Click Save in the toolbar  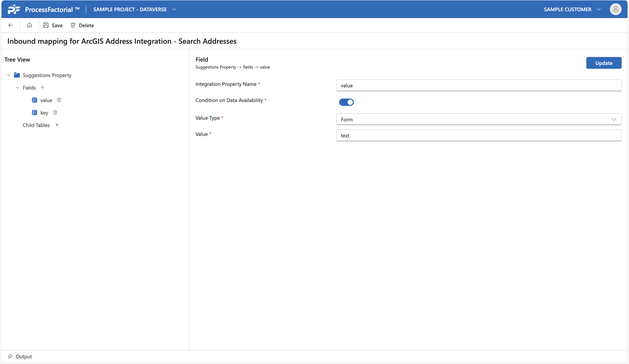(53, 25)
